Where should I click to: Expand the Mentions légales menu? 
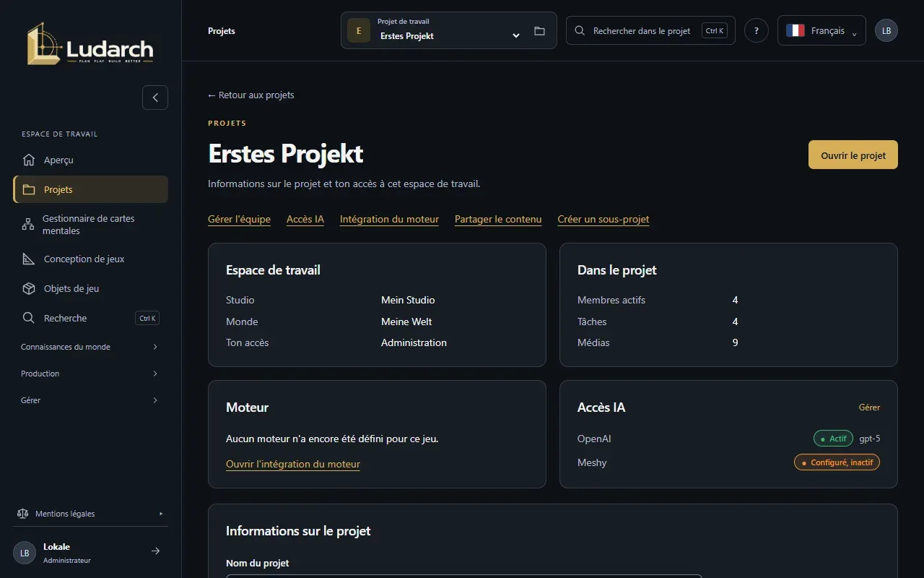tap(90, 514)
